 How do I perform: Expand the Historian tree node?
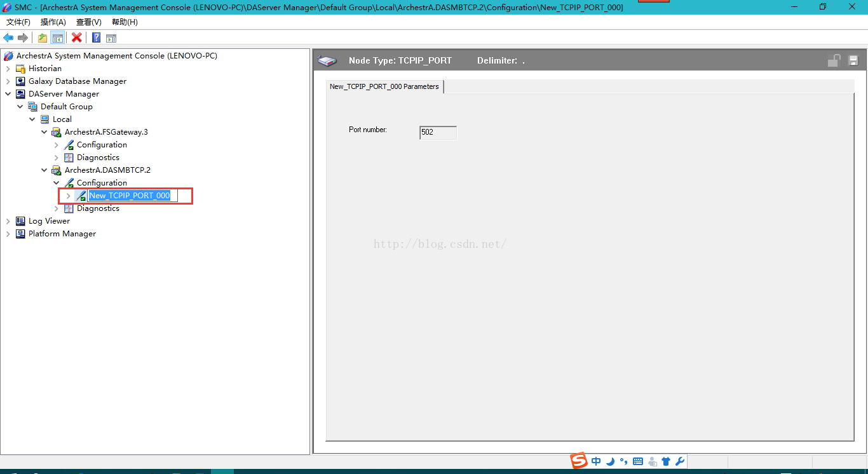[x=8, y=69]
